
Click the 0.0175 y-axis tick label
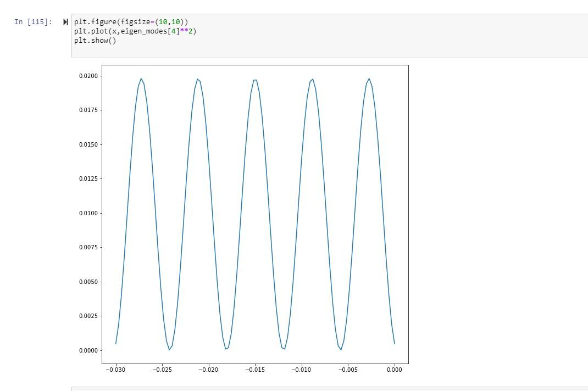(x=88, y=110)
